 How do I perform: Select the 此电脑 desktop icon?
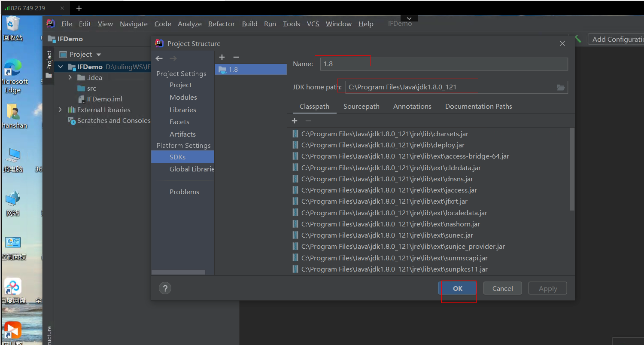pos(13,160)
